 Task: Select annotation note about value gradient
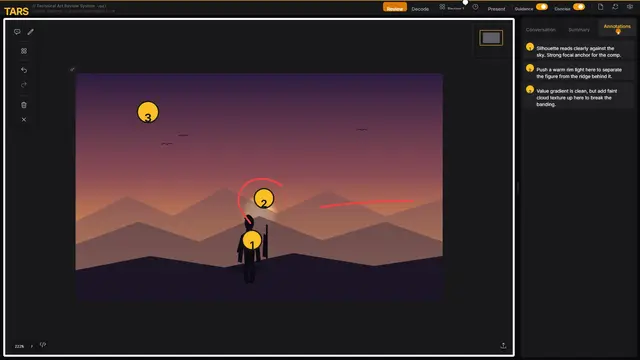(x=578, y=97)
